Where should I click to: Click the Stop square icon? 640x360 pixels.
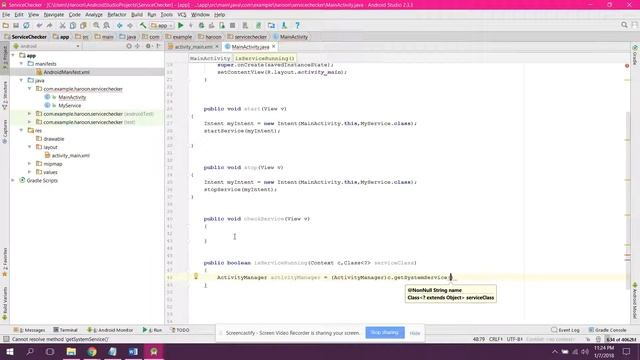point(232,25)
